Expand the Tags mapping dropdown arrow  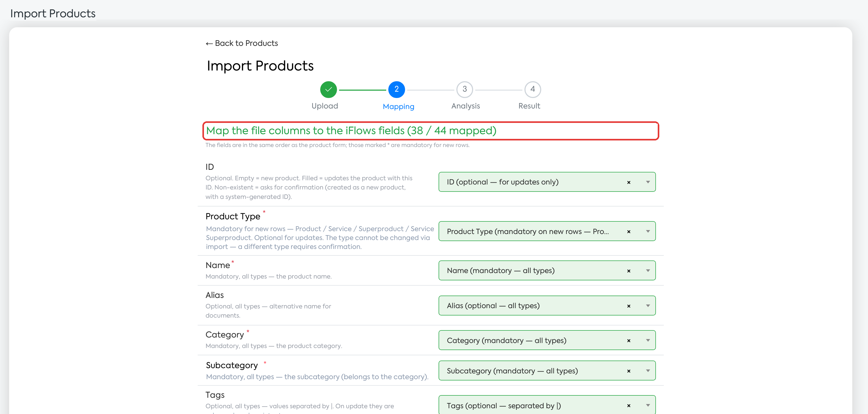pyautogui.click(x=648, y=406)
